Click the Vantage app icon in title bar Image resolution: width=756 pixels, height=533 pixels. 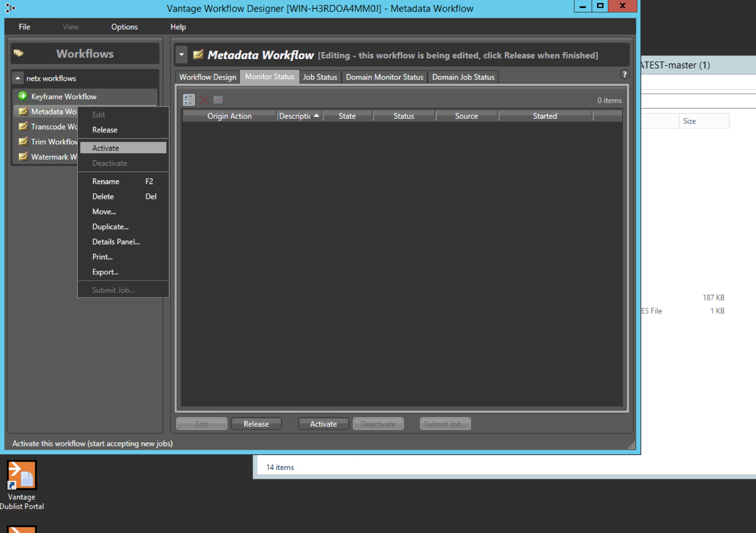click(10, 8)
